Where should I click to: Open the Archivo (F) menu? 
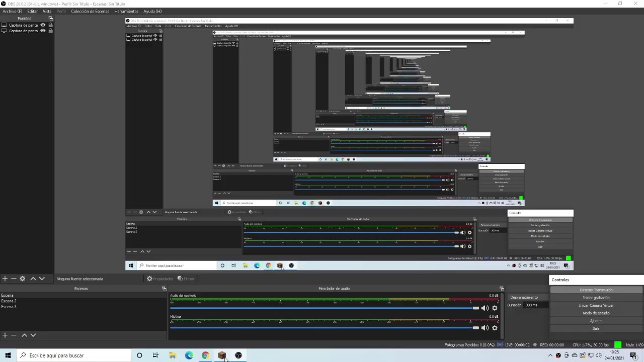coord(13,11)
